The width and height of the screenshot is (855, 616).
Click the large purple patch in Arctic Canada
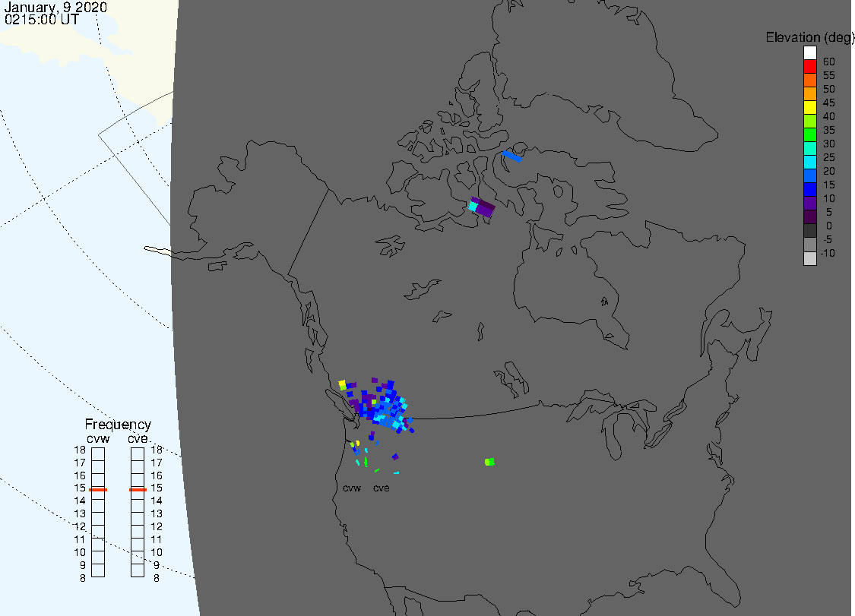483,207
